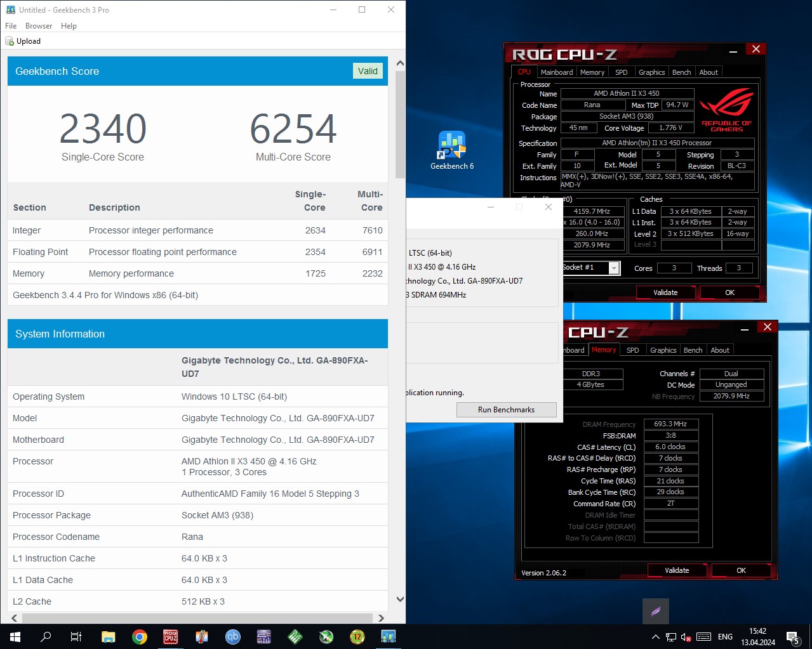The height and width of the screenshot is (649, 812).
Task: Open the Socket #1 dropdown in CPU-Z
Action: pos(614,268)
